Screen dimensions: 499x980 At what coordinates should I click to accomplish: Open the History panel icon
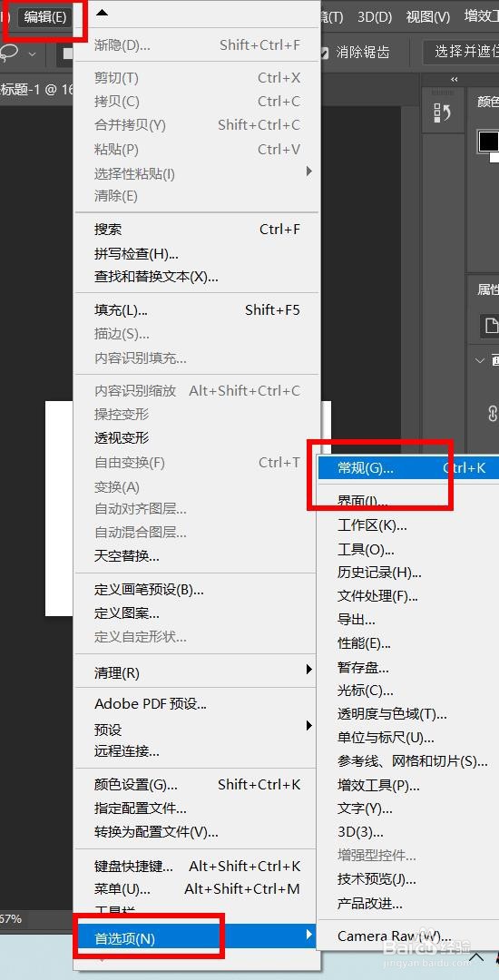tap(442, 113)
